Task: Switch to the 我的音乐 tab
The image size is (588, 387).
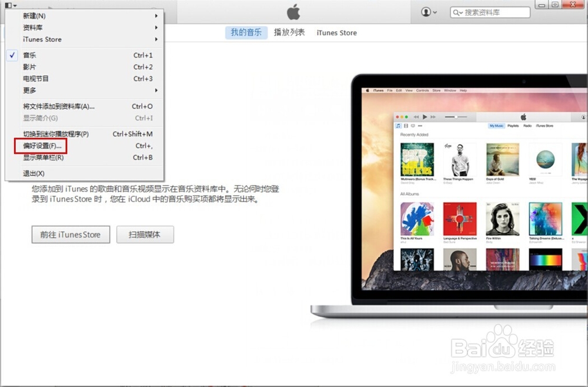Action: (246, 32)
